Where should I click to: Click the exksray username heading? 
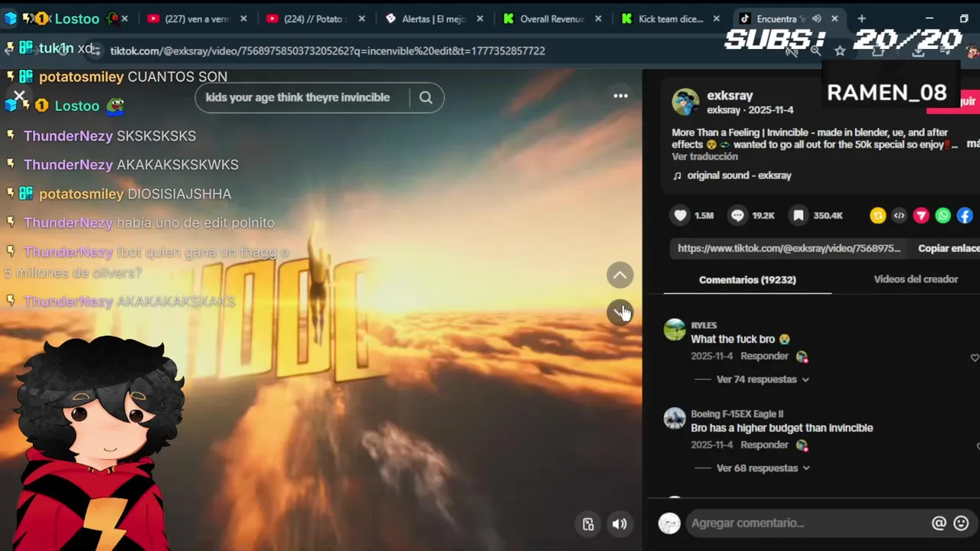tap(730, 96)
